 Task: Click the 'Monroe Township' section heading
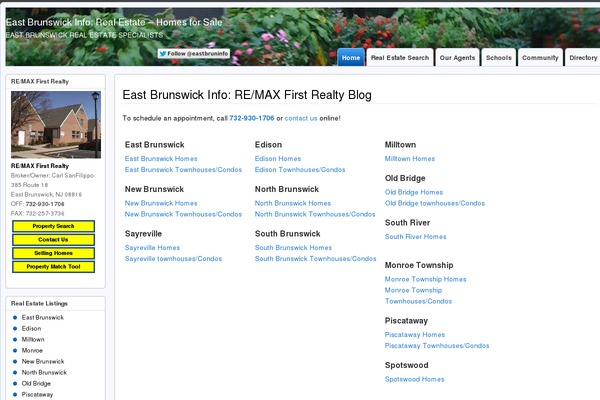pos(419,265)
